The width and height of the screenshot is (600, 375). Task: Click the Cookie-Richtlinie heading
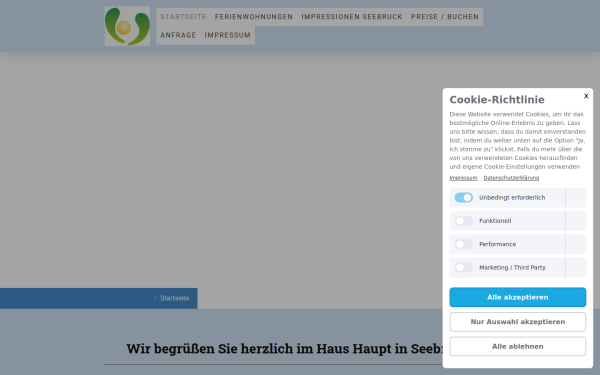[x=497, y=99]
